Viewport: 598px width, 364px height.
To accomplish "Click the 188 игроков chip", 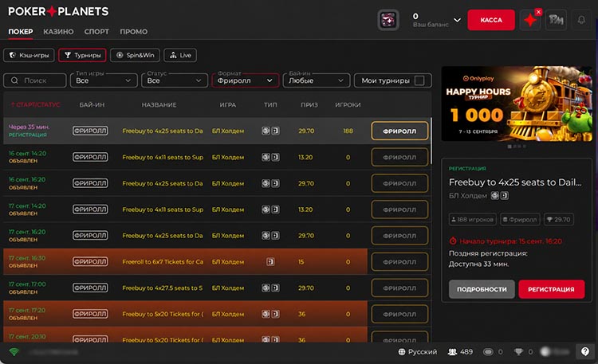I will pos(473,220).
